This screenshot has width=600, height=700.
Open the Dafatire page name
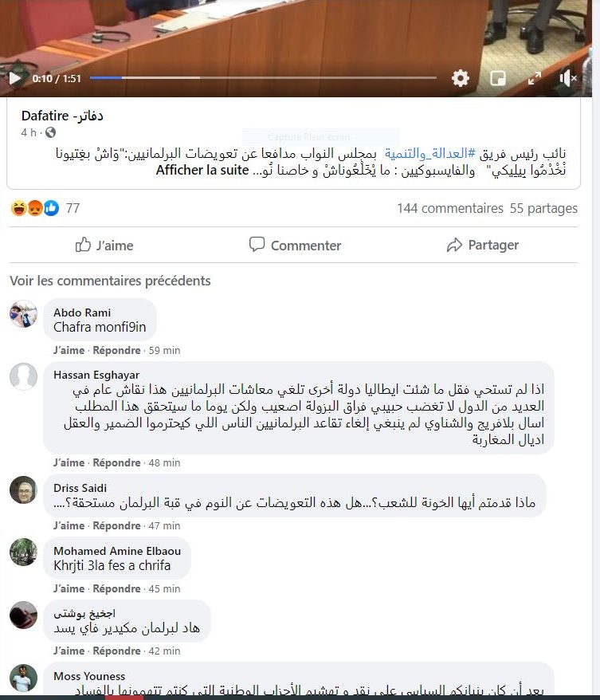[x=62, y=116]
